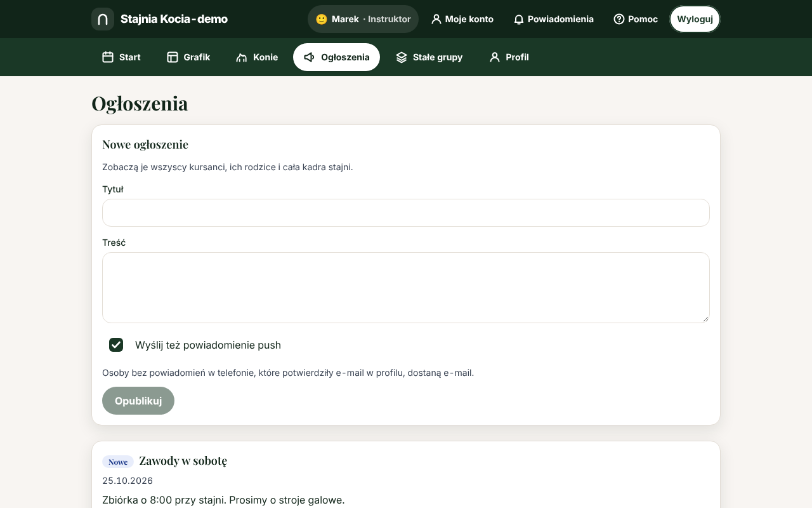Click the Opublikuj button

138,401
